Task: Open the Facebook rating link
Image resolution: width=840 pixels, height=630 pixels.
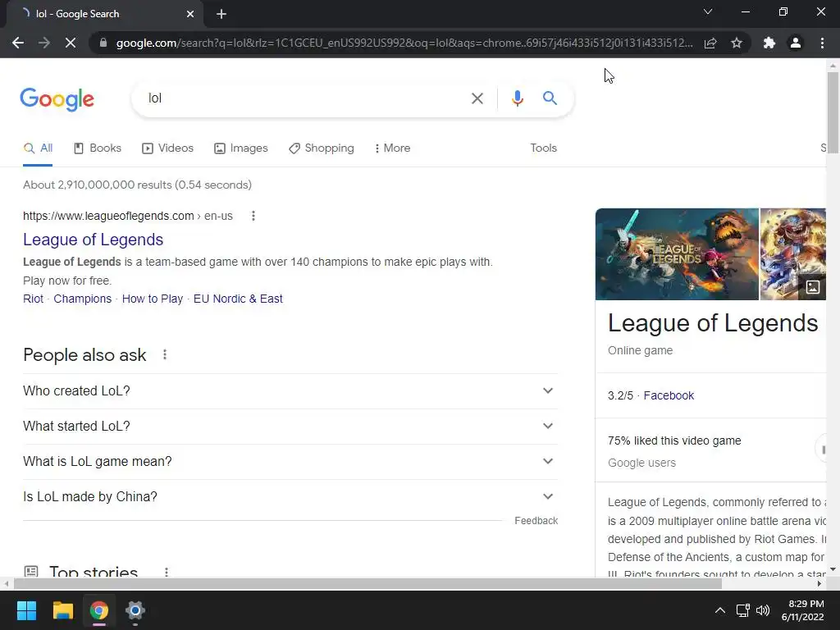Action: 668,395
